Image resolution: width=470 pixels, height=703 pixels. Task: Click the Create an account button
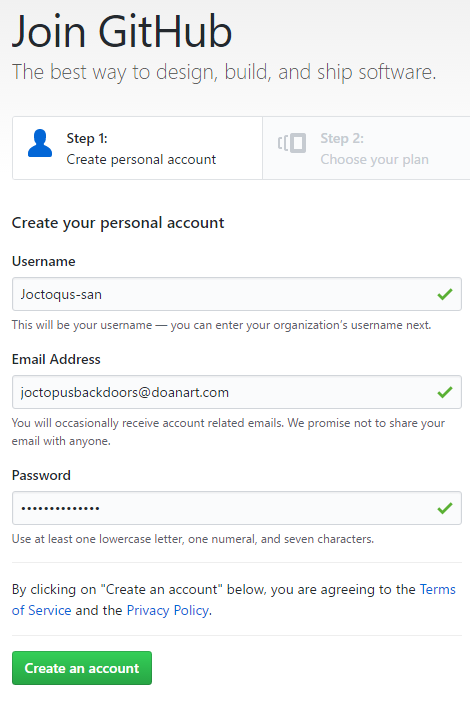[x=82, y=668]
